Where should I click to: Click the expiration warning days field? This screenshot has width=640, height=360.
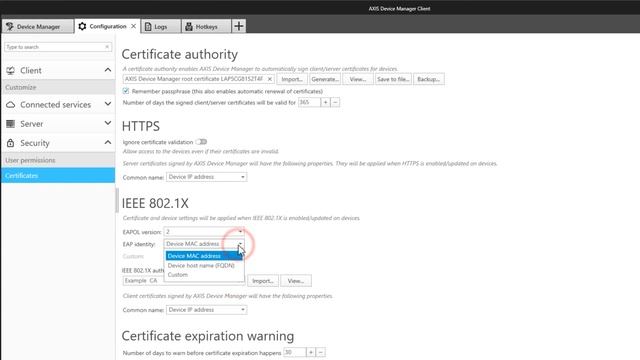point(294,352)
